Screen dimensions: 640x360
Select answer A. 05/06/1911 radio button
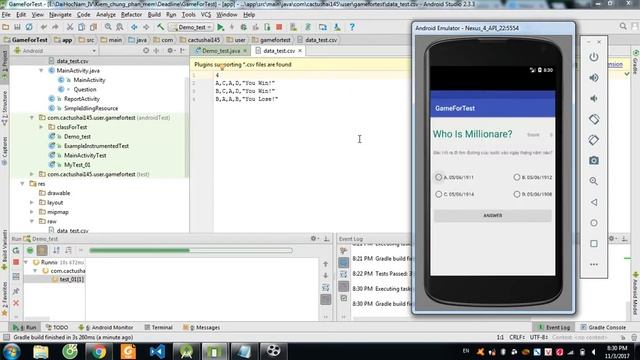tap(438, 177)
